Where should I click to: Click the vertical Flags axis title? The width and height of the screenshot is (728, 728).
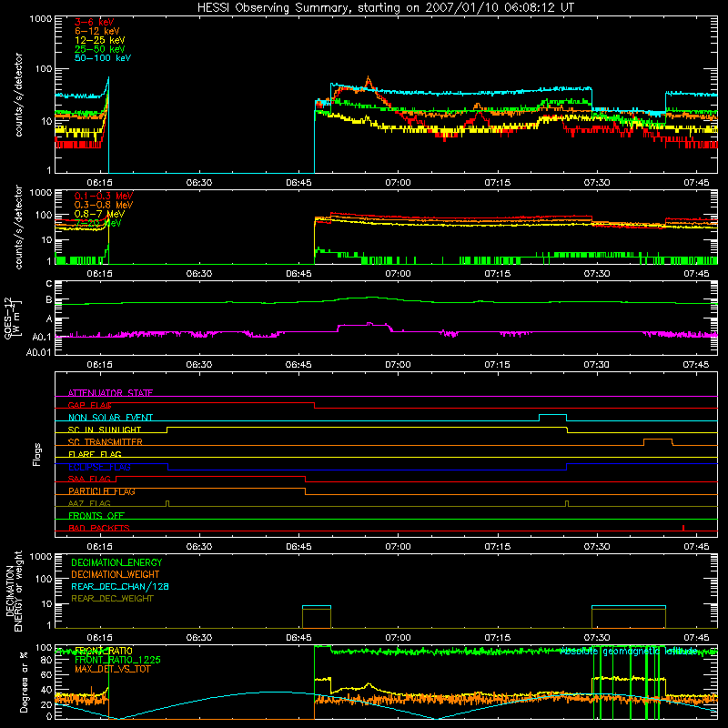37,454
